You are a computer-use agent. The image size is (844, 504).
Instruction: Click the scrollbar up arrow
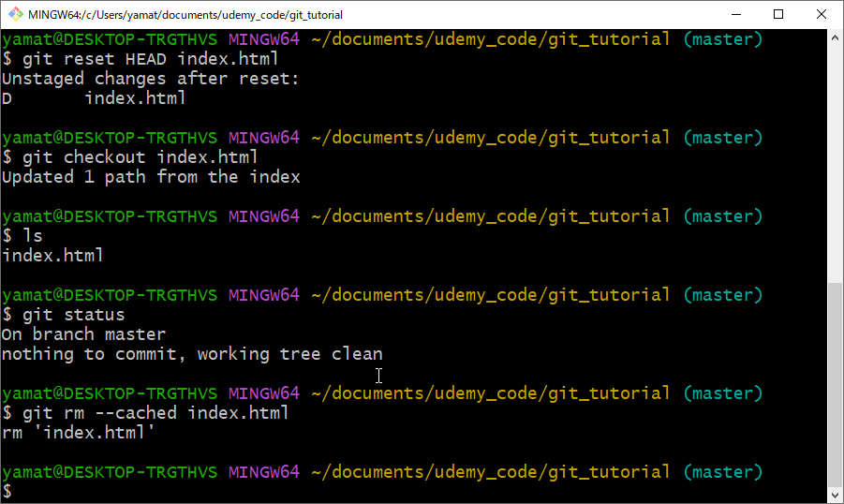(835, 38)
